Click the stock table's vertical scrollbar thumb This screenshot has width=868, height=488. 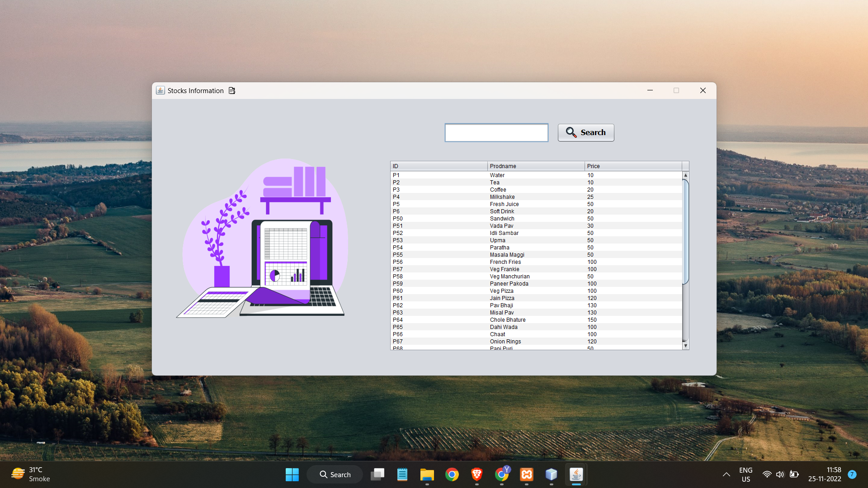point(685,232)
